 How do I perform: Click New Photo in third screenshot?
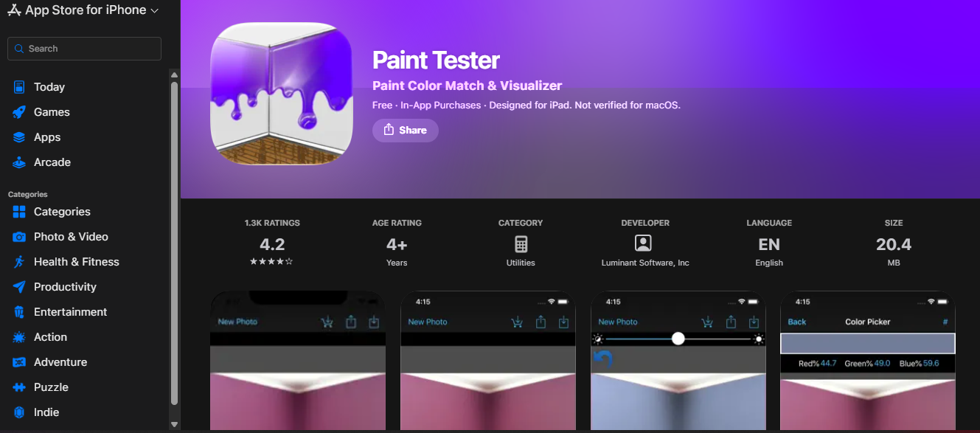(618, 322)
